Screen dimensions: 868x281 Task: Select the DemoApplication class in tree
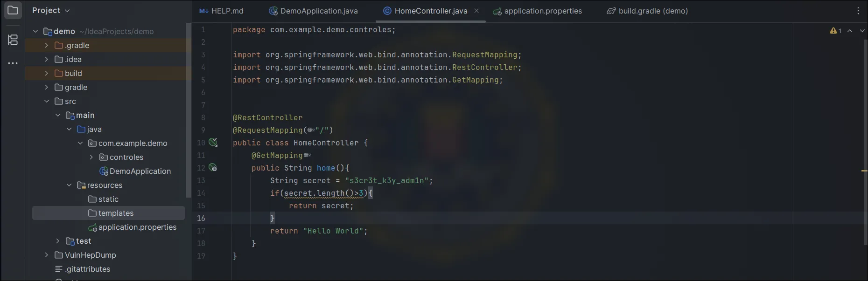point(140,171)
